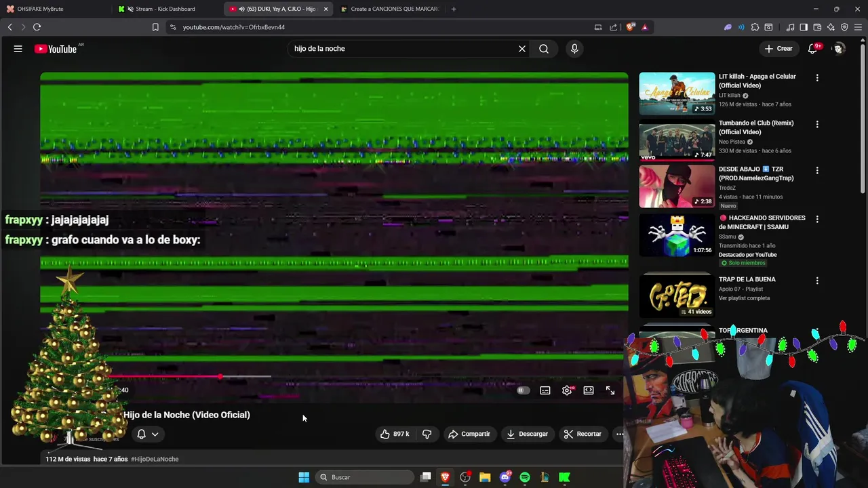Toggle the browser sidebar panel

(804, 27)
